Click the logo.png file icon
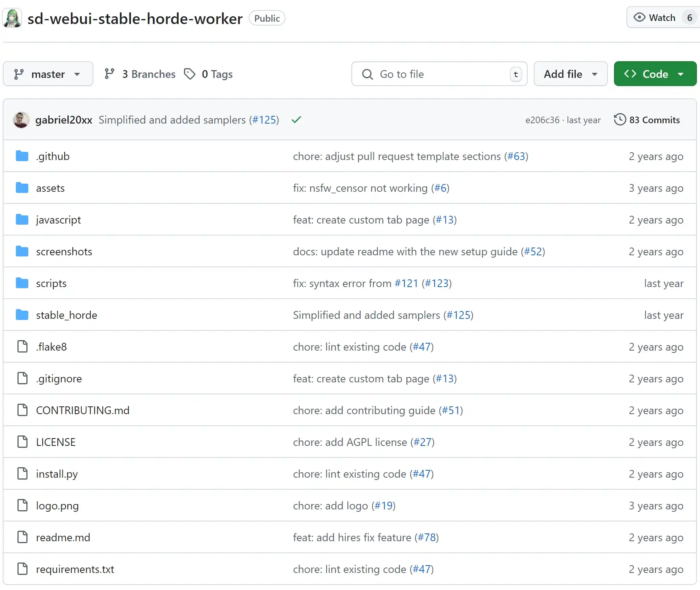700x590 pixels. click(x=22, y=506)
